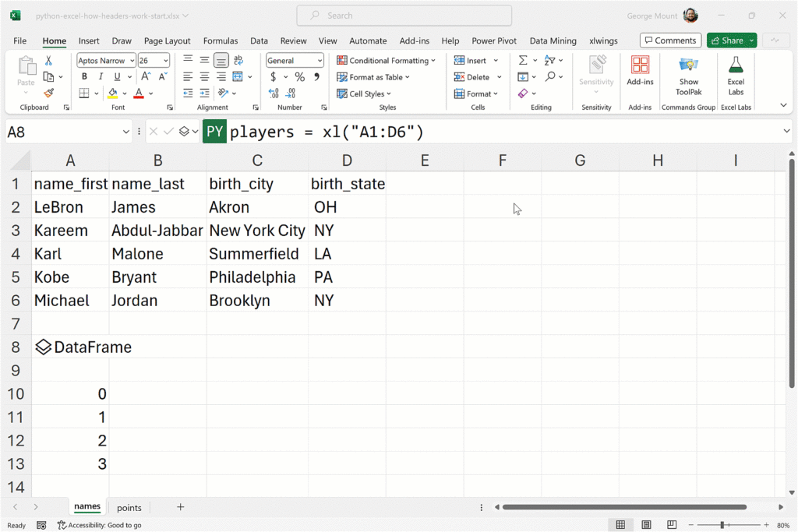Click the Wrap Text icon
Screen dimensions: 798x532
click(238, 61)
